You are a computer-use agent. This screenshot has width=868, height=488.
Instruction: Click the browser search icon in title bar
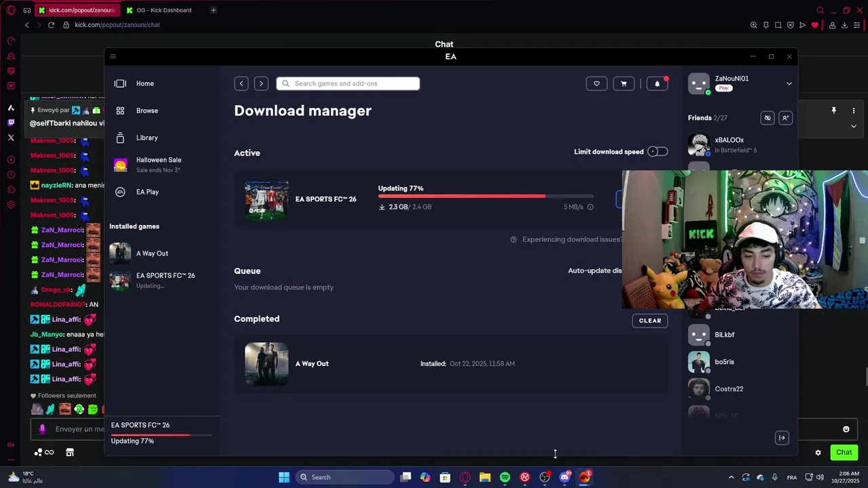click(820, 10)
